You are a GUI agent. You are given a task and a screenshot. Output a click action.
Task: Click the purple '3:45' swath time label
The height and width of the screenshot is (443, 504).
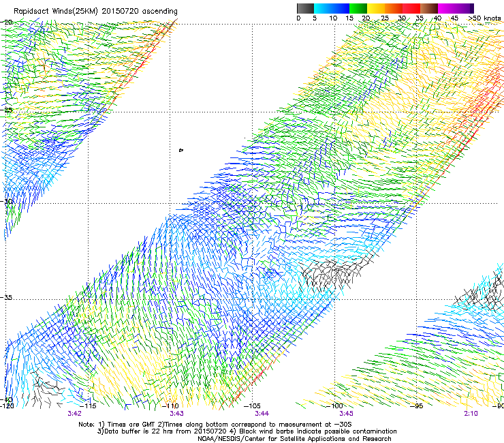coord(346,414)
